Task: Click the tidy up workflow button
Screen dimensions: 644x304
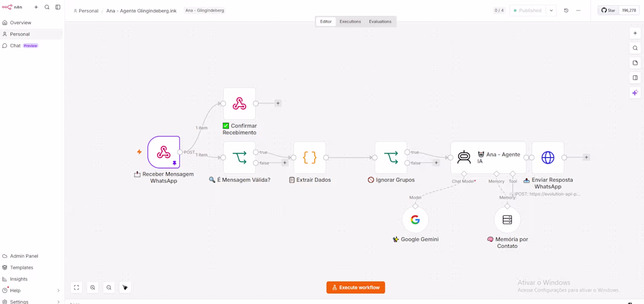Action: click(125, 288)
